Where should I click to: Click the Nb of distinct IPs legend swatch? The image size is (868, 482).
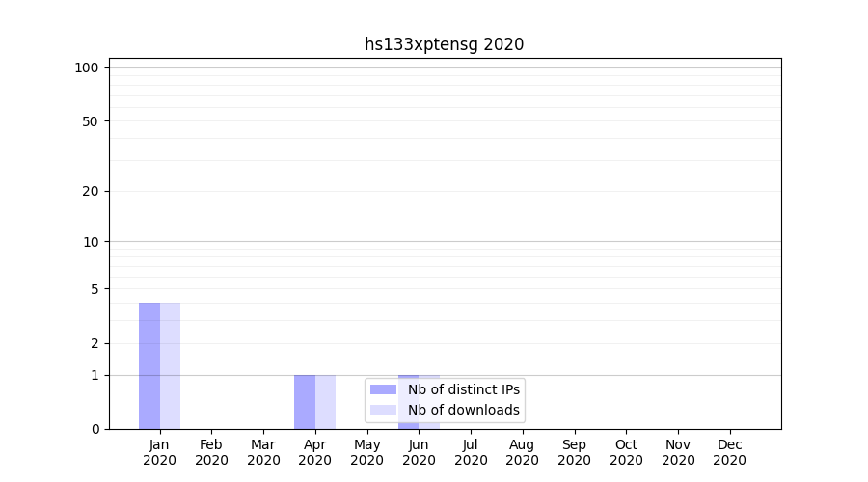coord(383,389)
